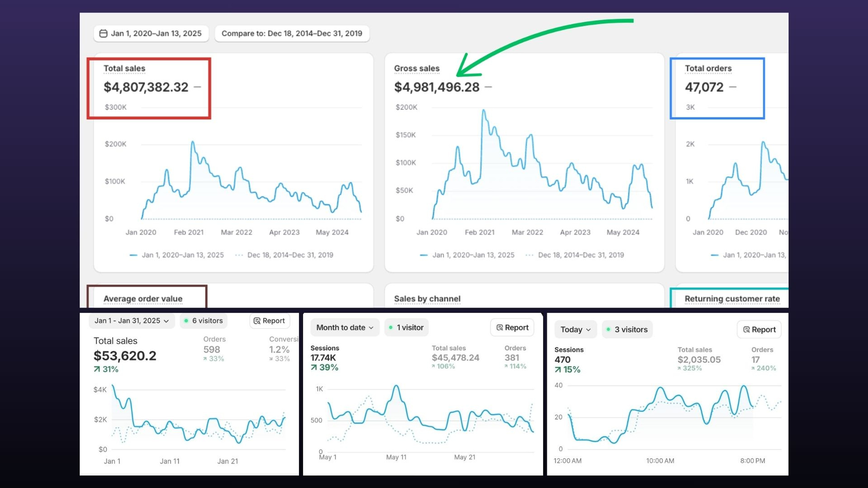Open the Gross sales card title
This screenshot has height=488, width=868.
[x=417, y=68]
